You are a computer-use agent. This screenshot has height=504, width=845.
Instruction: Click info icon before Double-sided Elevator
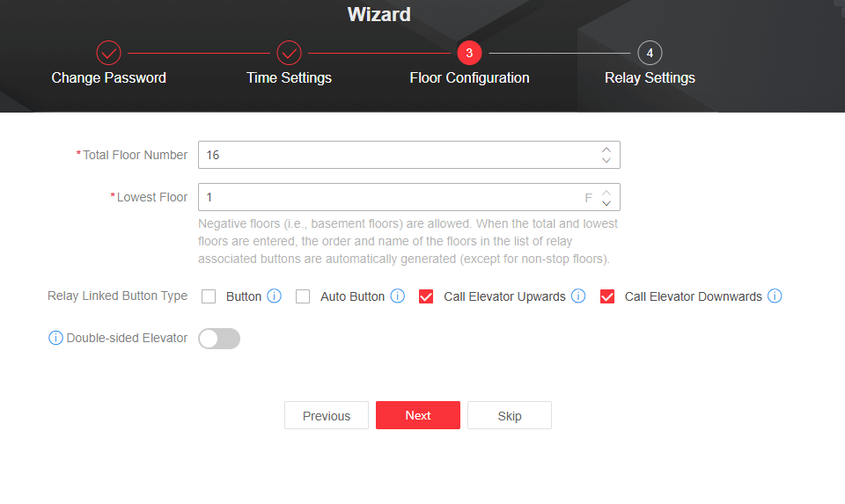[56, 339]
